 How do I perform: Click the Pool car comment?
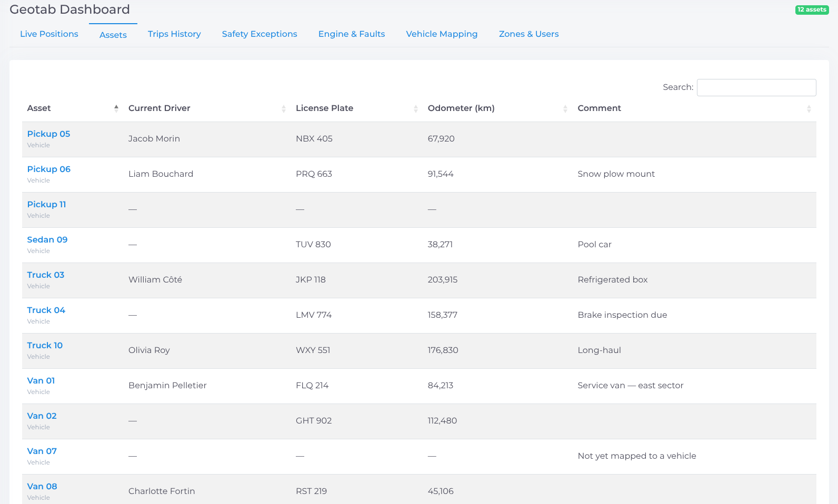point(594,244)
